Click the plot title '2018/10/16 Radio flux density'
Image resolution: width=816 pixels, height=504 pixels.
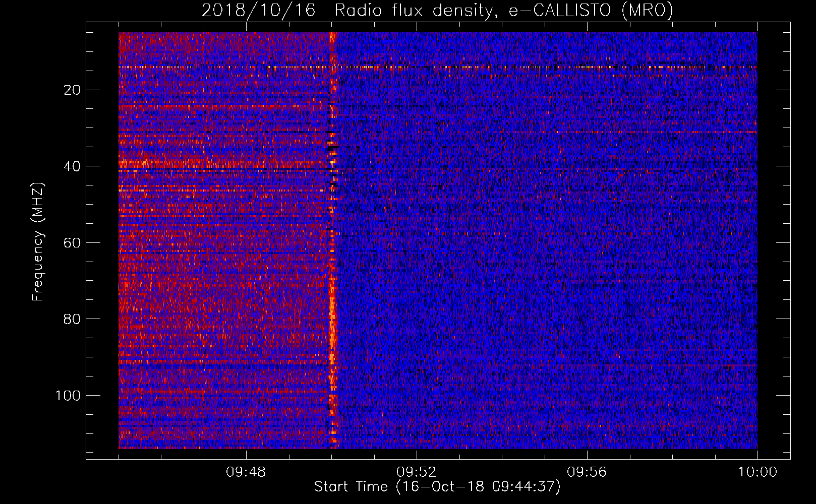coord(437,10)
